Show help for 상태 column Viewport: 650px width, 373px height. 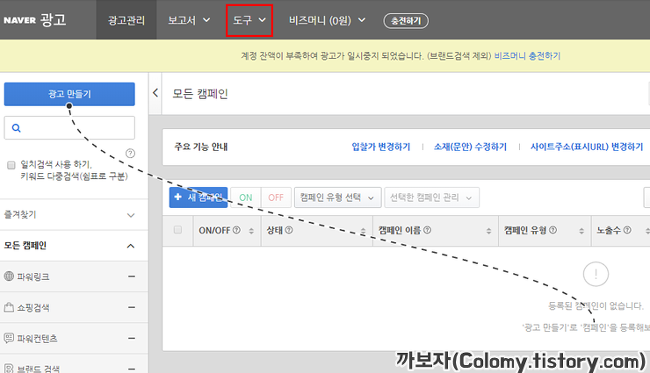[x=289, y=230]
